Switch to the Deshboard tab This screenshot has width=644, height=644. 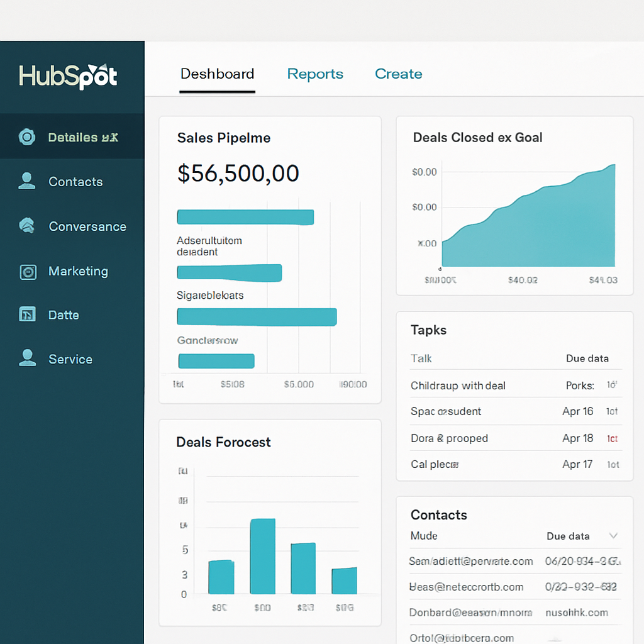[217, 74]
